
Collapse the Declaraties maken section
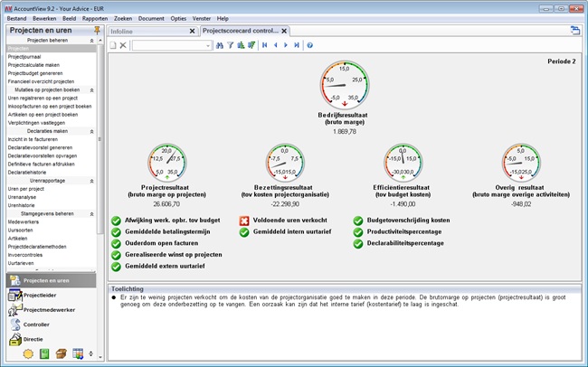point(91,132)
